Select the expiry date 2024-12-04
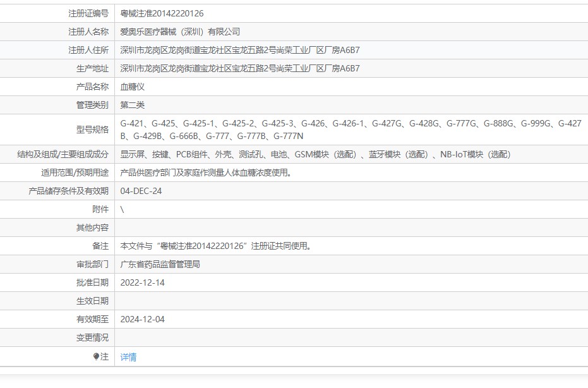The image size is (588, 388). tap(143, 319)
